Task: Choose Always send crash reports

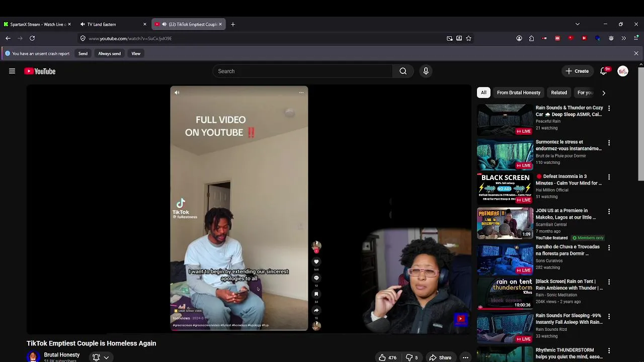Action: (109, 53)
